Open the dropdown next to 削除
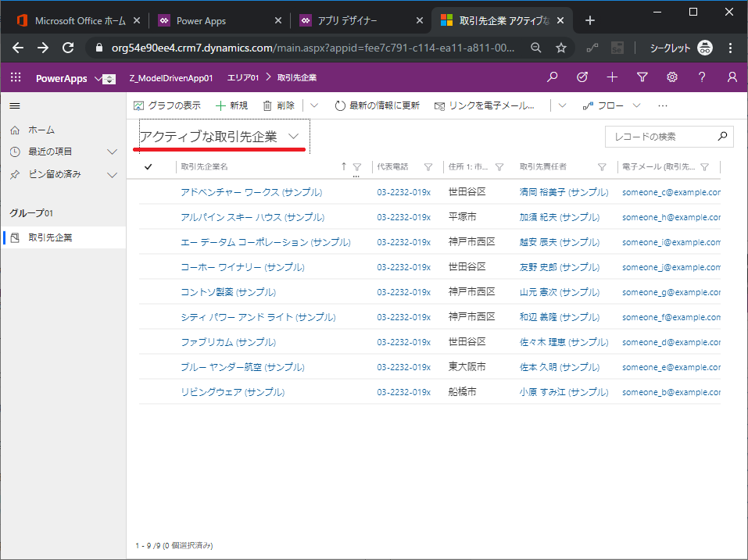 click(314, 105)
